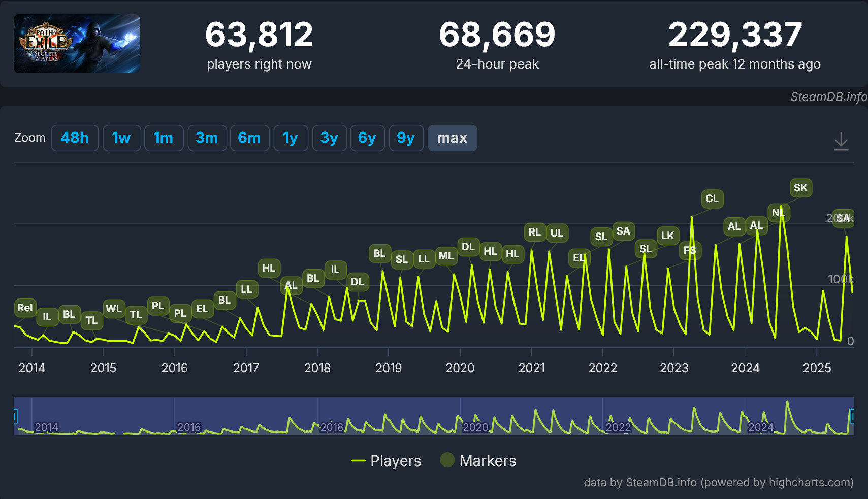The image size is (868, 499).
Task: Open the Path of Exile game thumbnail
Action: pyautogui.click(x=77, y=44)
